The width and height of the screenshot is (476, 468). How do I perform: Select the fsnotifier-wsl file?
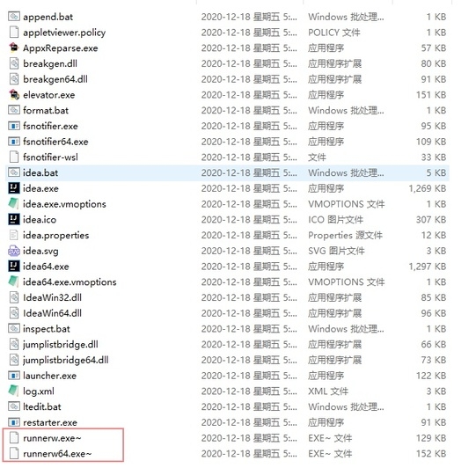point(50,157)
